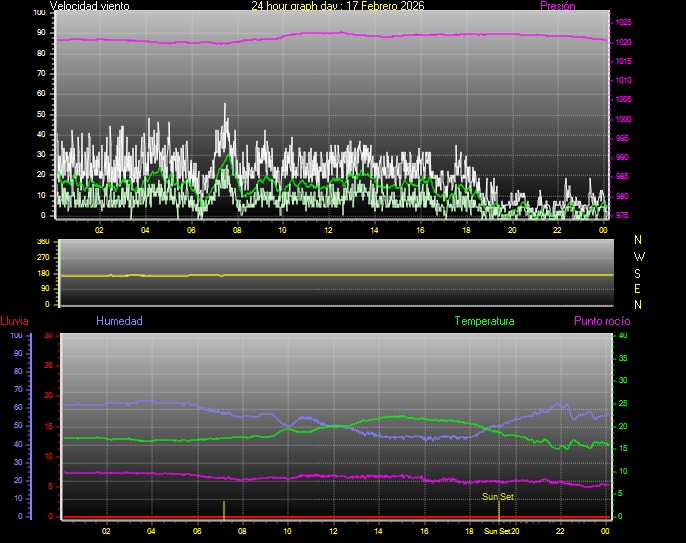This screenshot has height=543, width=686.
Task: Click the green "Temperatura" legend label
Action: pos(484,321)
